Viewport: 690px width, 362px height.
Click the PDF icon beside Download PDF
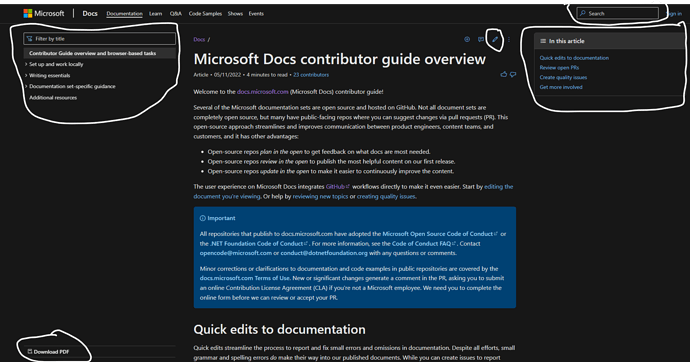[x=30, y=351]
